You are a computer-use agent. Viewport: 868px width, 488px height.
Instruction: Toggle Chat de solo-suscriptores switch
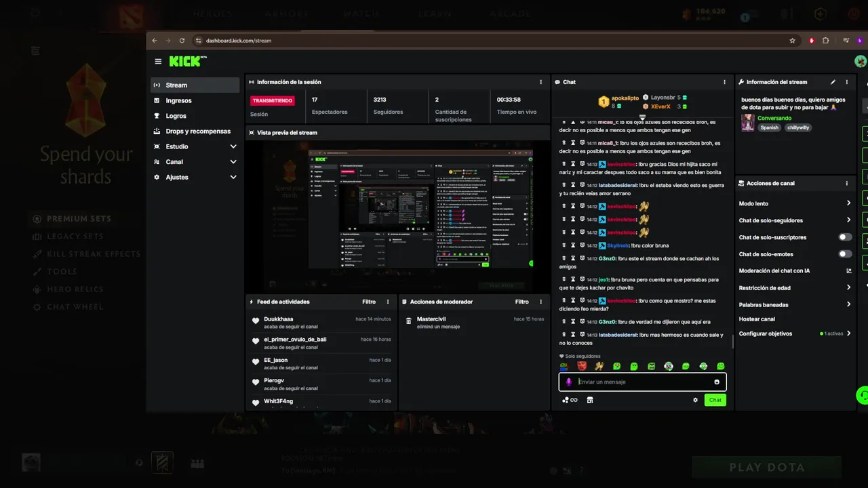(x=845, y=237)
